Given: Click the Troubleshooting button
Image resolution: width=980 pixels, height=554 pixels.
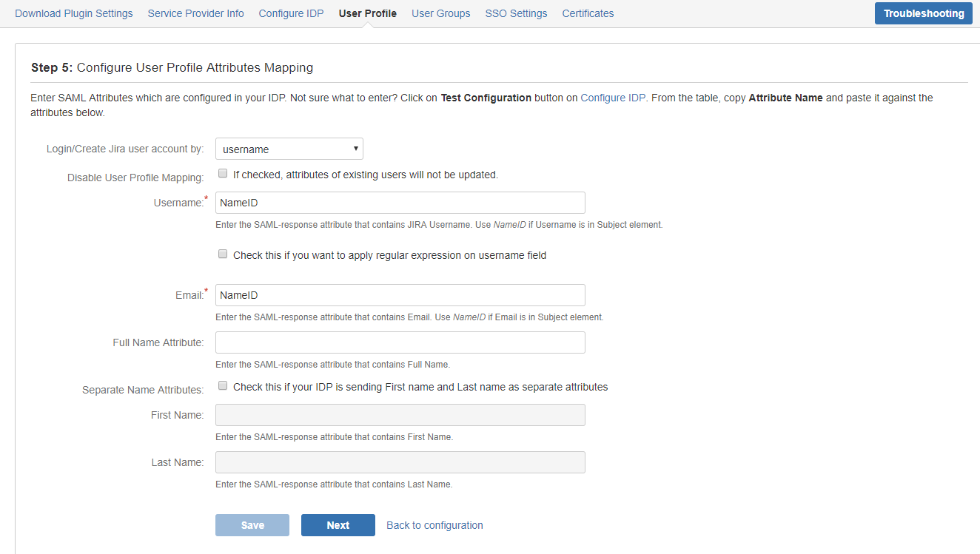Looking at the screenshot, I should 924,13.
